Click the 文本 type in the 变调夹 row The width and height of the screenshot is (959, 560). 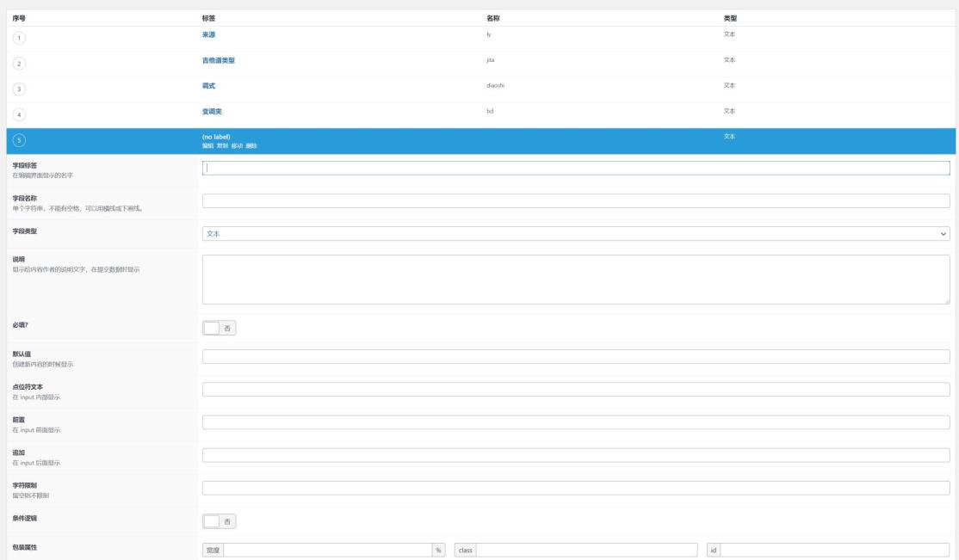(729, 111)
